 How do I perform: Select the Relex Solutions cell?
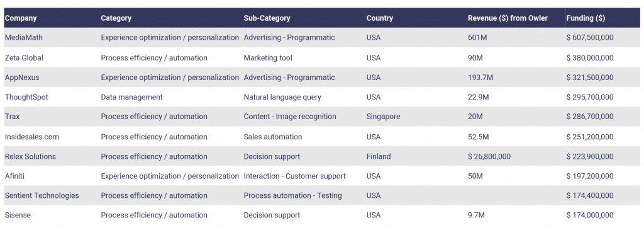(30, 156)
